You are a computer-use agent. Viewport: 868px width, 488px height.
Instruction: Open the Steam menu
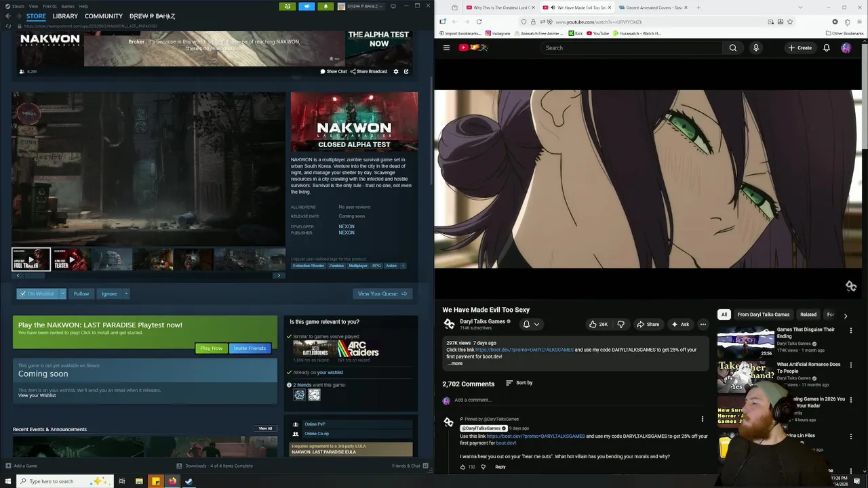tap(17, 6)
